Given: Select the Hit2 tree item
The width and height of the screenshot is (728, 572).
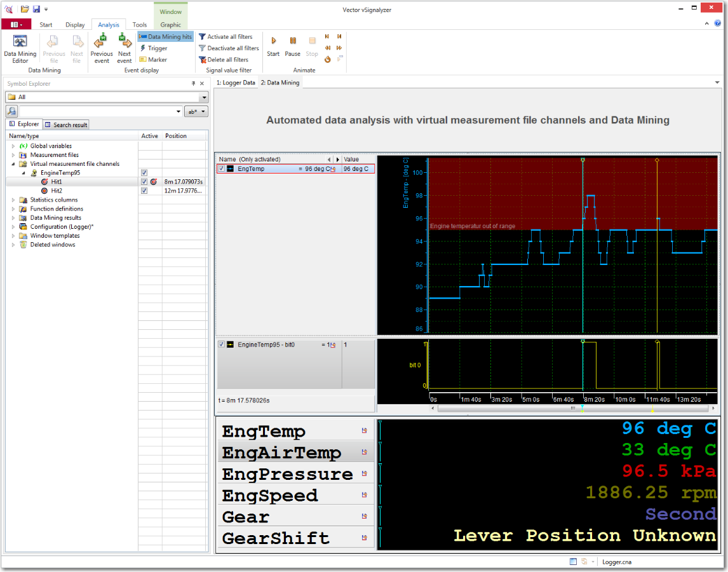Looking at the screenshot, I should tap(57, 191).
